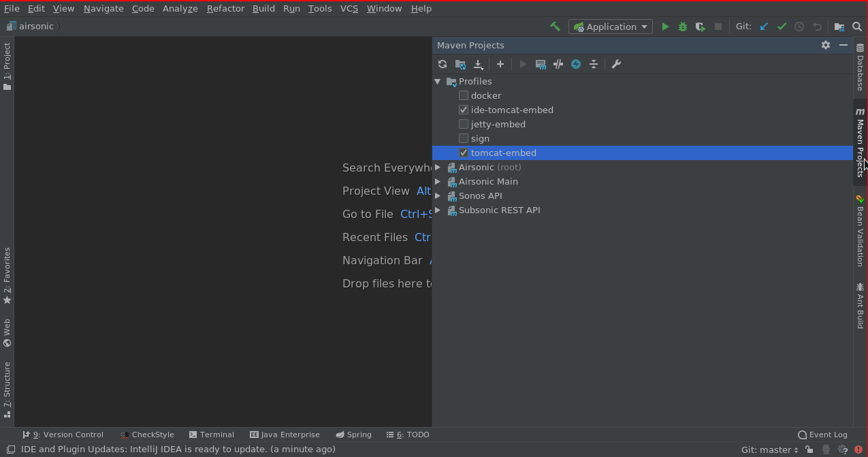Click the Debug bug icon
The height and width of the screenshot is (457, 868).
(x=683, y=27)
